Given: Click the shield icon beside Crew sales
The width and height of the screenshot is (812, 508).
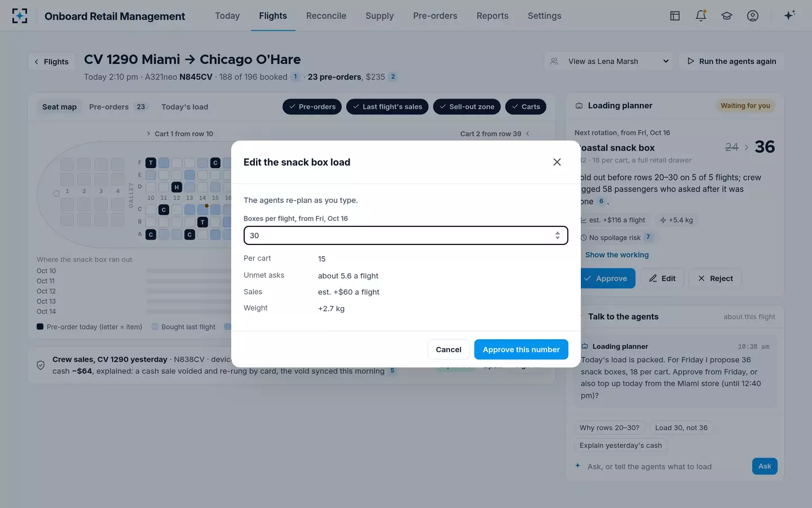Looking at the screenshot, I should [41, 365].
